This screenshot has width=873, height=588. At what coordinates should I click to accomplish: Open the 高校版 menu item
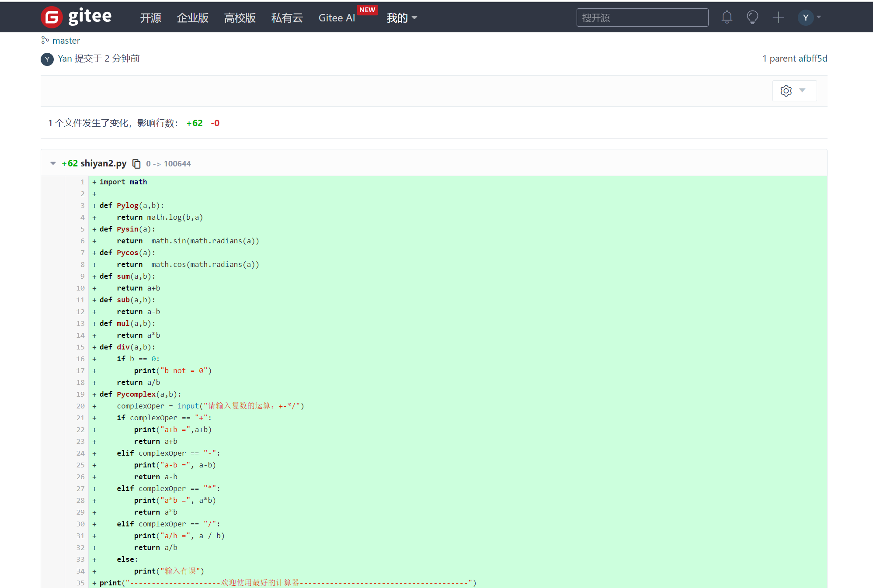click(240, 18)
